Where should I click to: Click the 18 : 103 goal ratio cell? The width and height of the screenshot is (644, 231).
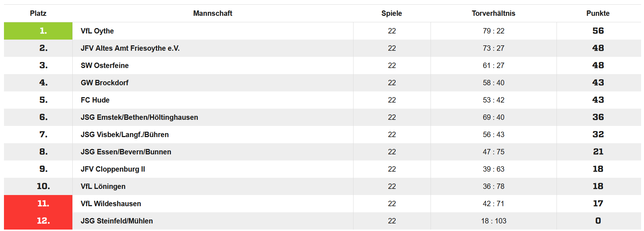494,221
